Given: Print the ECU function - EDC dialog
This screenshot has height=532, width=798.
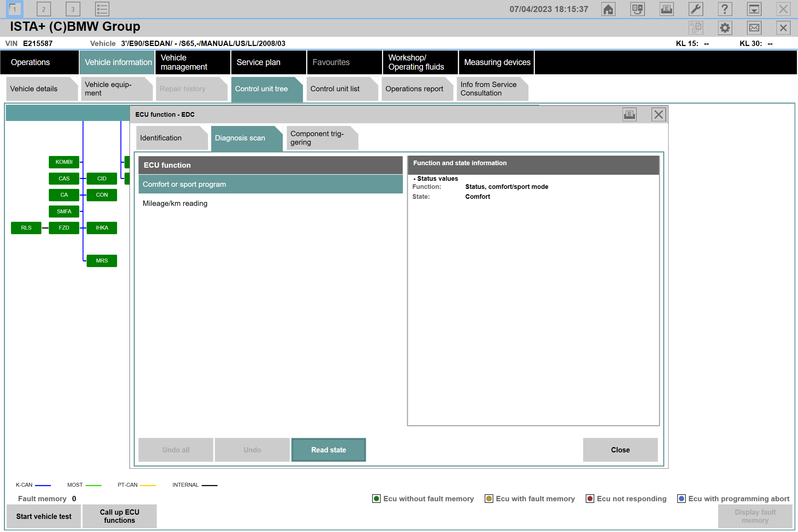Looking at the screenshot, I should [629, 115].
